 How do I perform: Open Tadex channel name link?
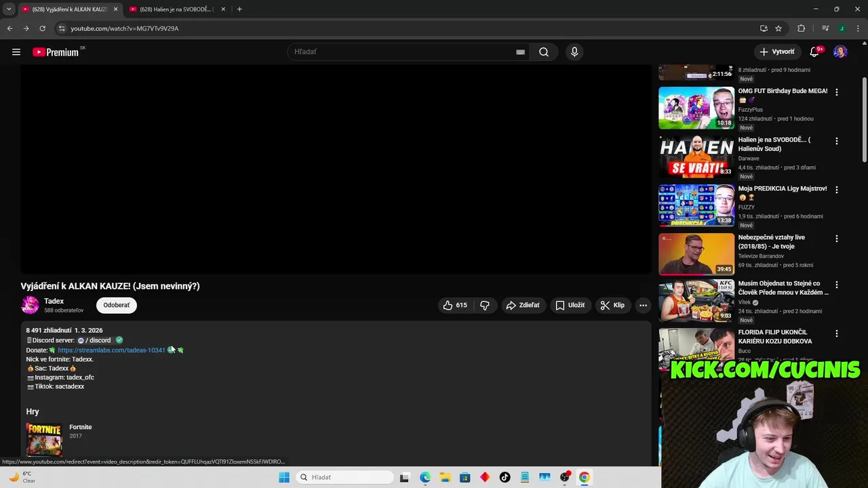[x=54, y=301]
